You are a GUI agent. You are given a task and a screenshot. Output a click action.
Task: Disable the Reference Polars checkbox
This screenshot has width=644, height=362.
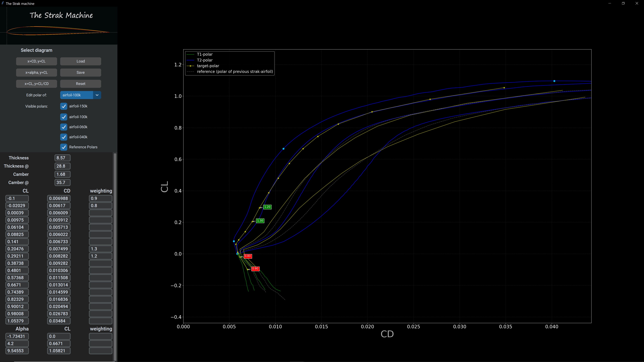tap(64, 147)
